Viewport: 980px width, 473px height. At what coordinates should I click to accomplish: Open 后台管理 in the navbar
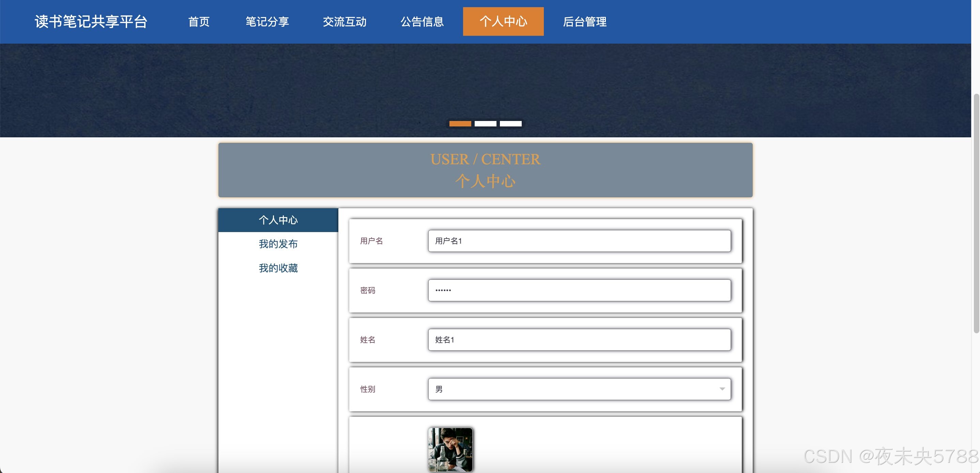[584, 22]
